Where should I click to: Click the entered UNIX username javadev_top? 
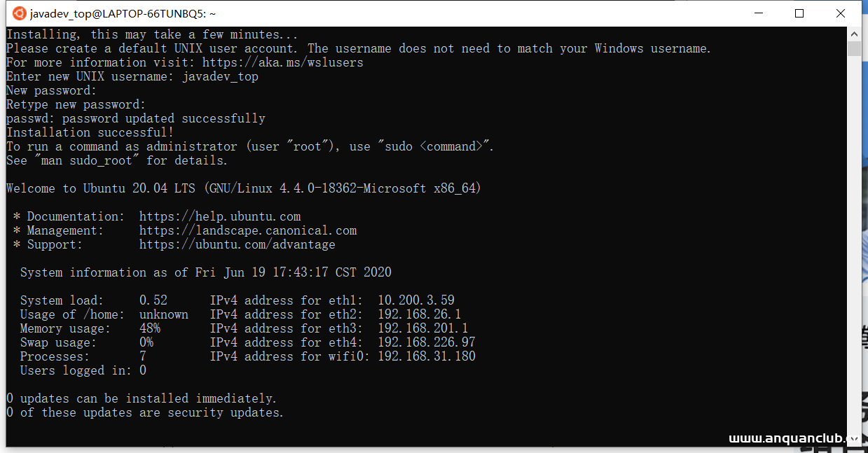coord(220,76)
